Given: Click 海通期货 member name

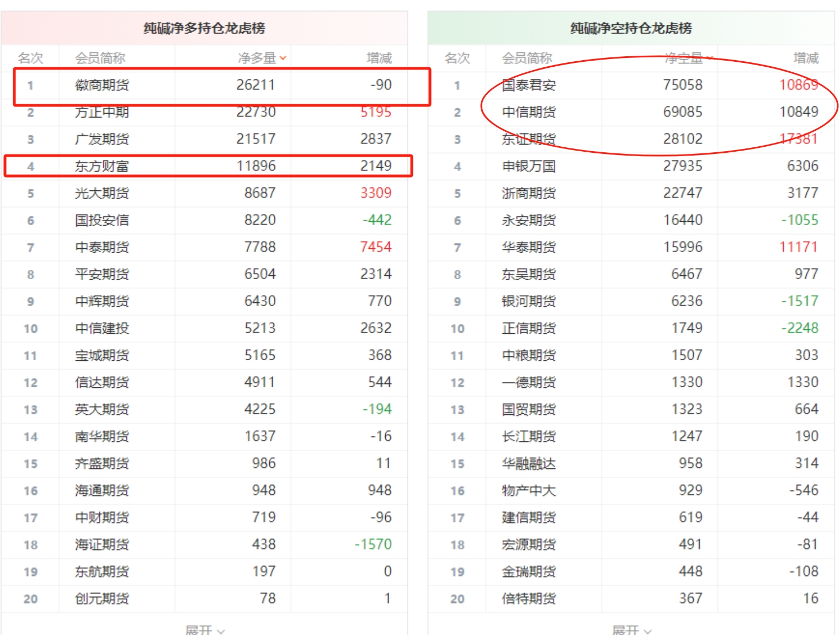Looking at the screenshot, I should click(x=102, y=490).
